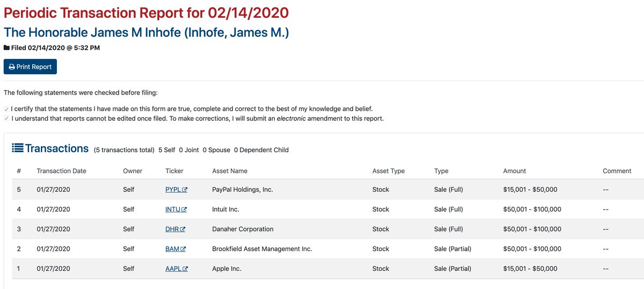
Task: Select the Danaher Corporation asset name
Action: coord(243,229)
